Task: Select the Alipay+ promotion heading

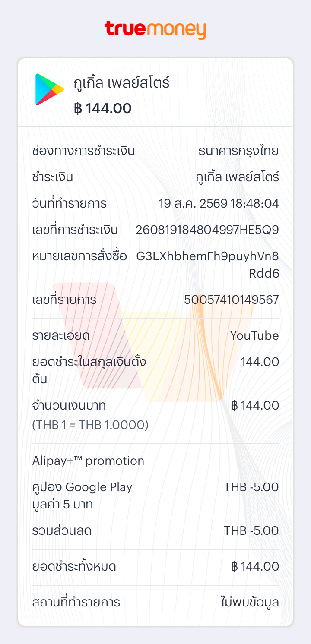Action: point(88,461)
